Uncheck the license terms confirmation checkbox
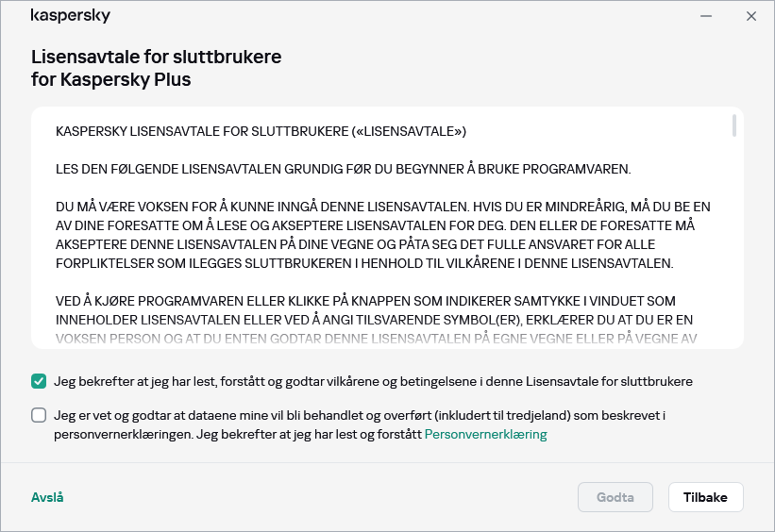Screen dimensions: 775x532 (39, 382)
